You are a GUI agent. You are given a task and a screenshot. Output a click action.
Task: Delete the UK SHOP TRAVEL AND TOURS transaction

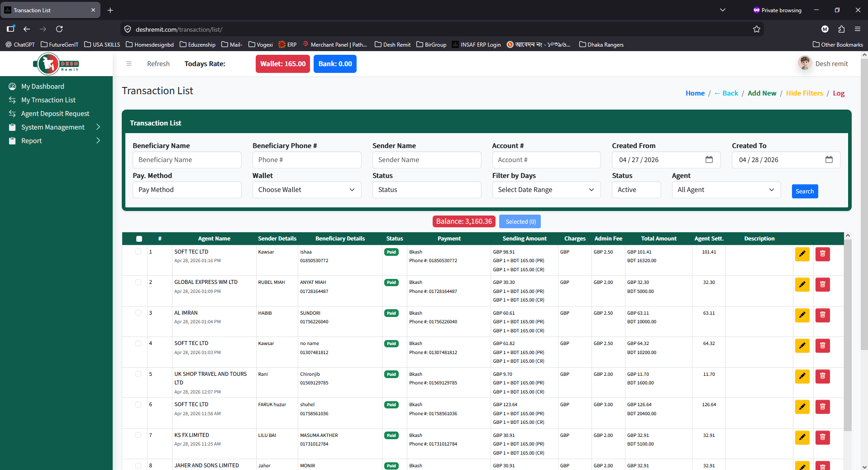[x=822, y=376]
